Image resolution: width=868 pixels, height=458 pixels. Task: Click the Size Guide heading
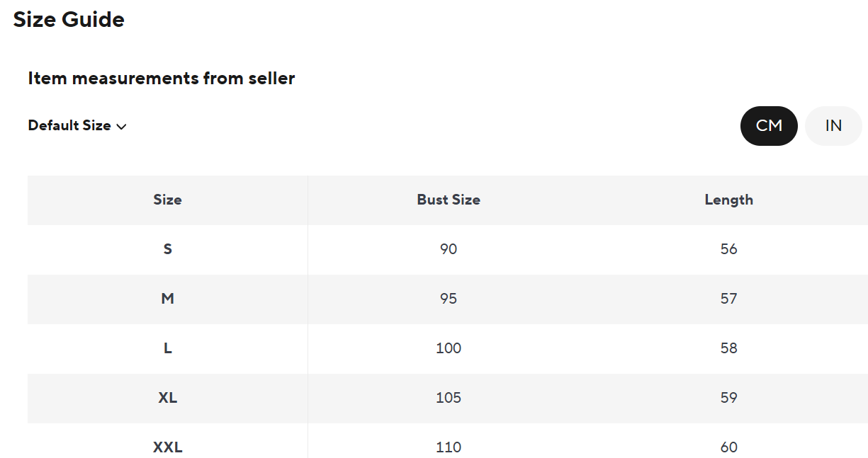pyautogui.click(x=69, y=19)
